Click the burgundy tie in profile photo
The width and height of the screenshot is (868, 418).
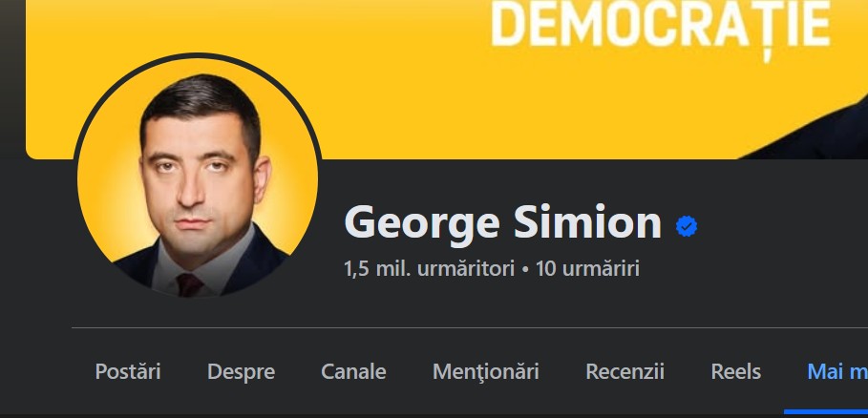pyautogui.click(x=189, y=284)
